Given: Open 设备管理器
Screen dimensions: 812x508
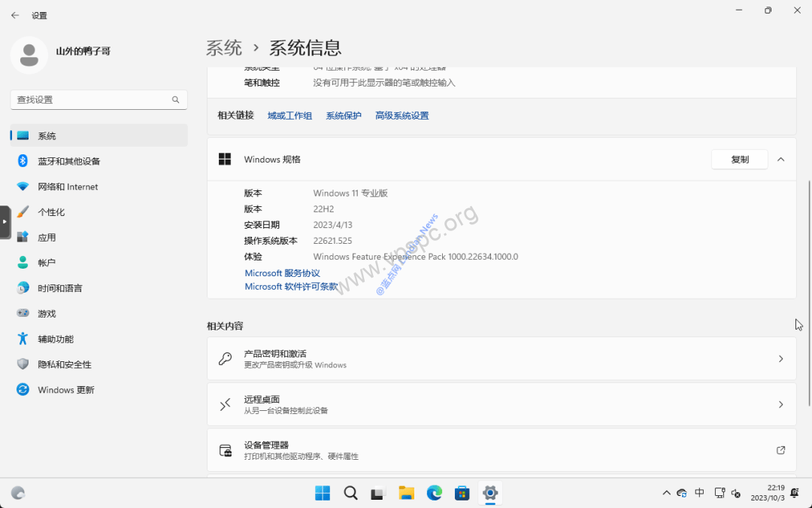Looking at the screenshot, I should pyautogui.click(x=501, y=450).
